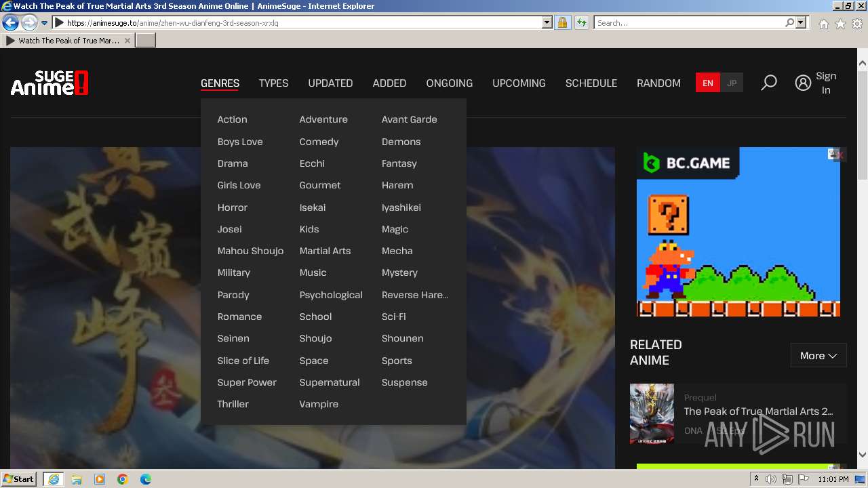The image size is (868, 488).
Task: Open the SCHEDULE page
Action: tap(591, 83)
